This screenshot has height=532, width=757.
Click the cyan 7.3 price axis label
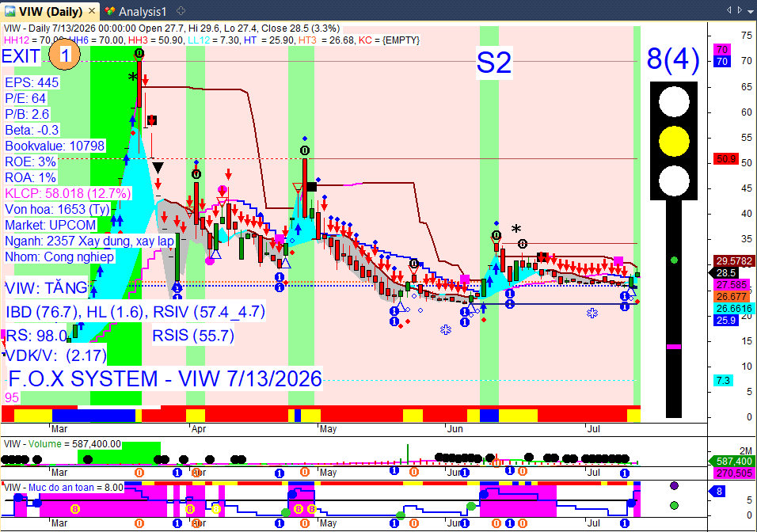[723, 381]
